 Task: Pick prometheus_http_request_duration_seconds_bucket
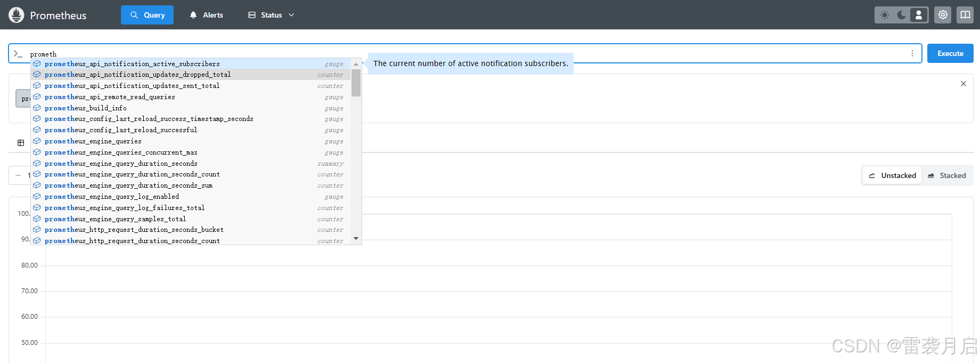point(191,230)
